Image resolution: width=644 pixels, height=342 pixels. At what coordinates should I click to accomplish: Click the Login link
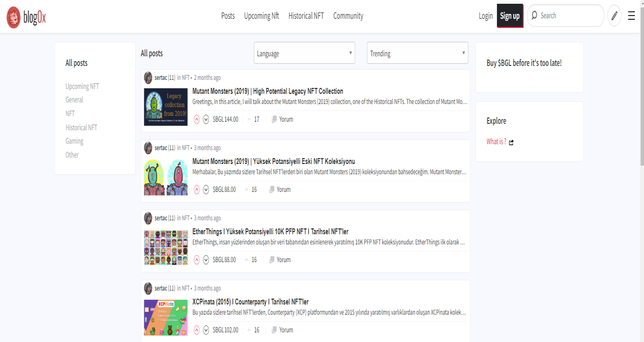(x=486, y=16)
